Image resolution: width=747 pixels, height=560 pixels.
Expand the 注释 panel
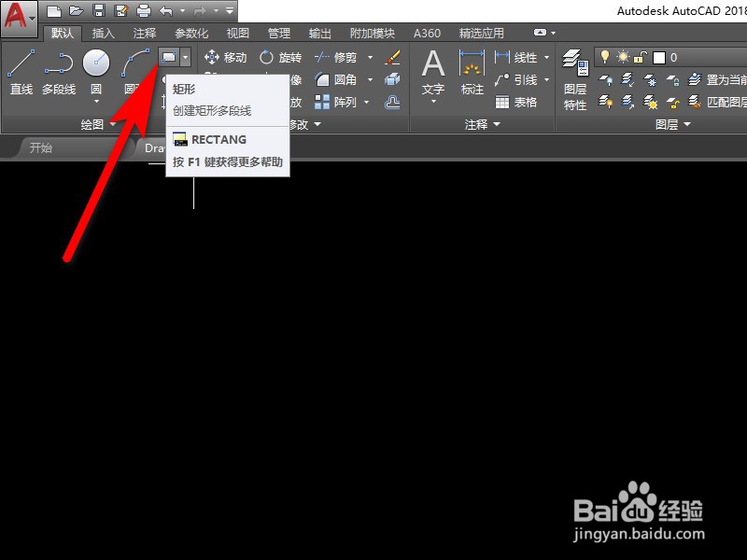pos(482,125)
